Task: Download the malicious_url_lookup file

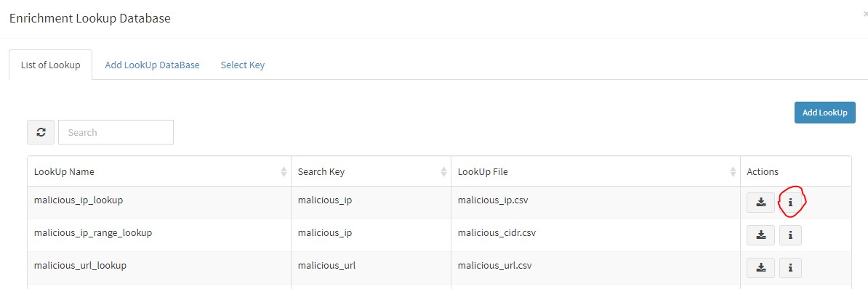Action: (x=760, y=268)
